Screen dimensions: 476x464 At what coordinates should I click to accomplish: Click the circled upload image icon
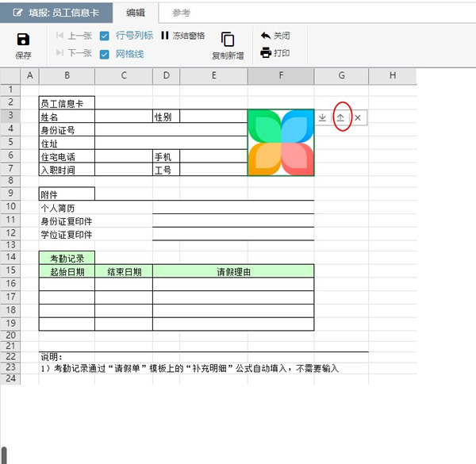pos(340,117)
